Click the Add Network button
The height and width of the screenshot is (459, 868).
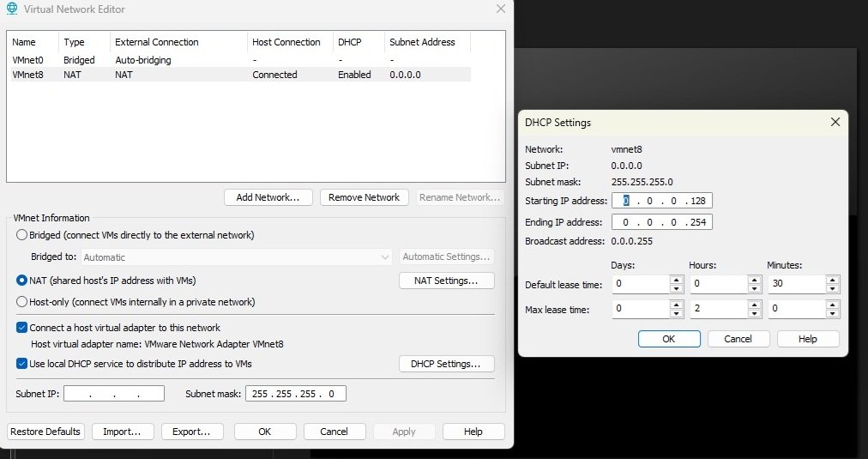268,197
